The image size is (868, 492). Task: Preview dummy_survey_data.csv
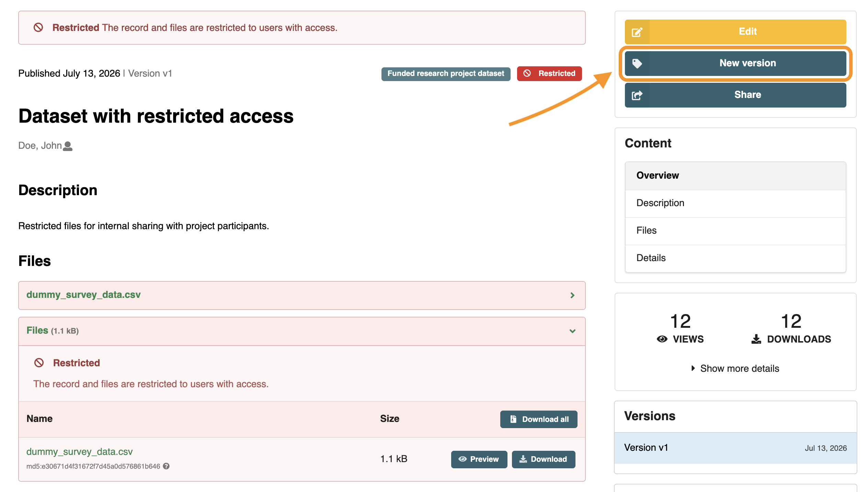coord(479,459)
